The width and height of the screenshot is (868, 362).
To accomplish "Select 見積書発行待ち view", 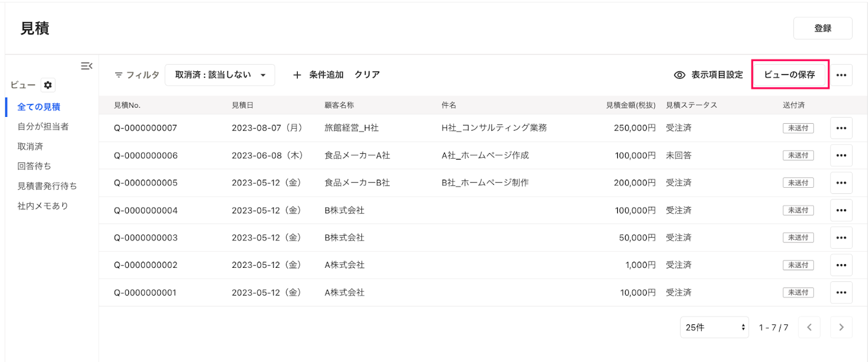I will tap(47, 186).
